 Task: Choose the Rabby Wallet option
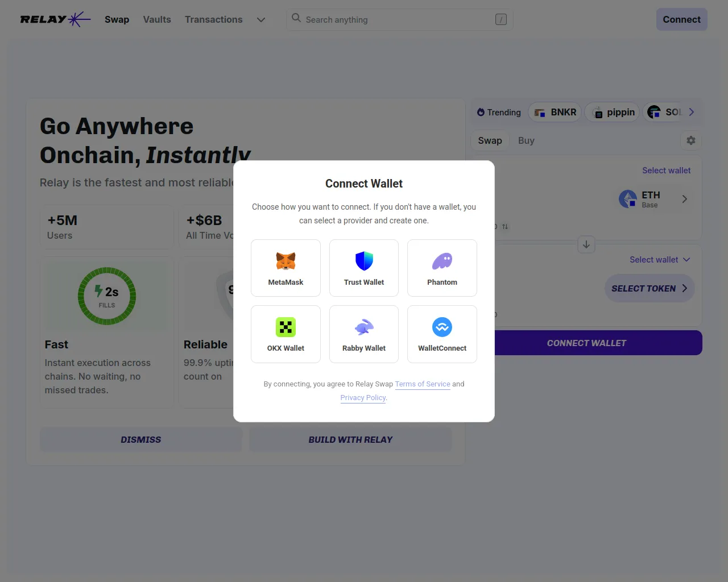[364, 334]
